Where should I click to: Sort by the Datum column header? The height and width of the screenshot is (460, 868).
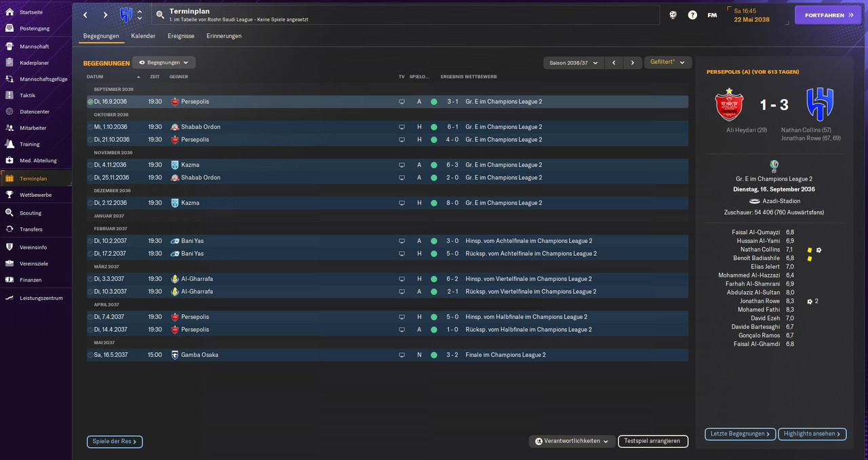click(x=95, y=77)
